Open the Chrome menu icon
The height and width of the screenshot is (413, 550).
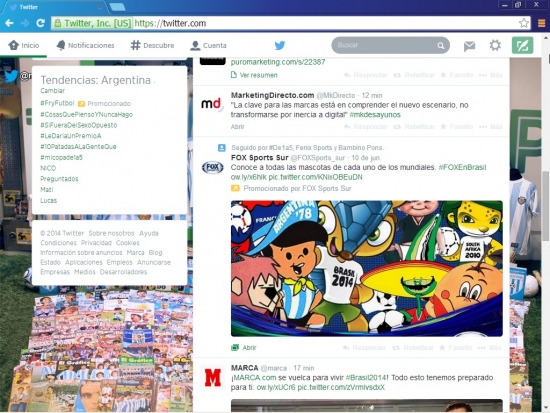[x=541, y=23]
